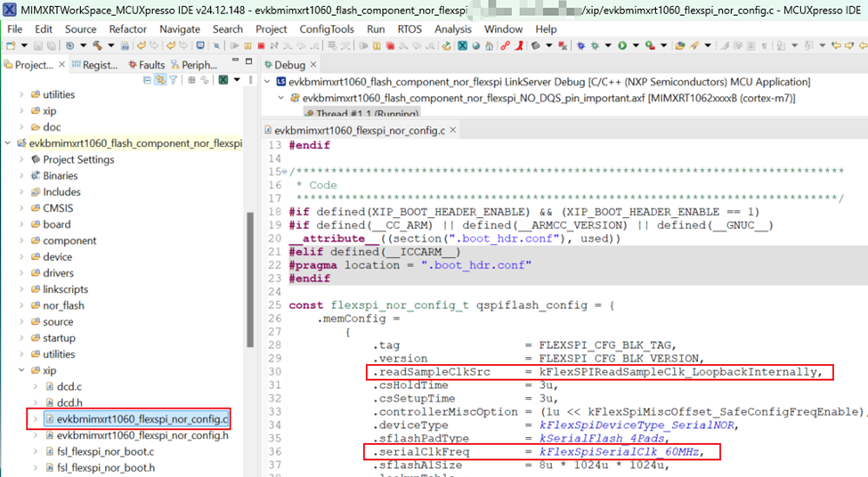Click the MCUXpresso blue X toolbar icon
The height and width of the screenshot is (477, 868).
tap(462, 46)
